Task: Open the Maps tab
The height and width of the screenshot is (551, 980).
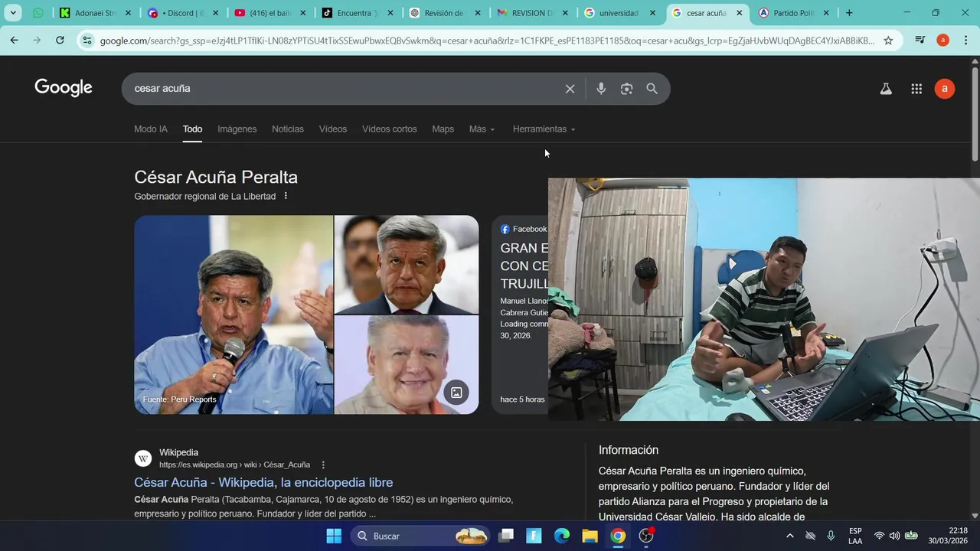Action: (x=443, y=129)
